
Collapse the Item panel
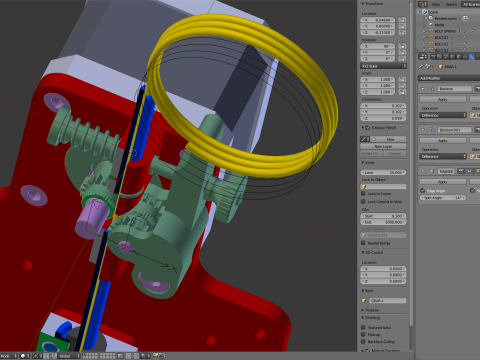click(363, 291)
